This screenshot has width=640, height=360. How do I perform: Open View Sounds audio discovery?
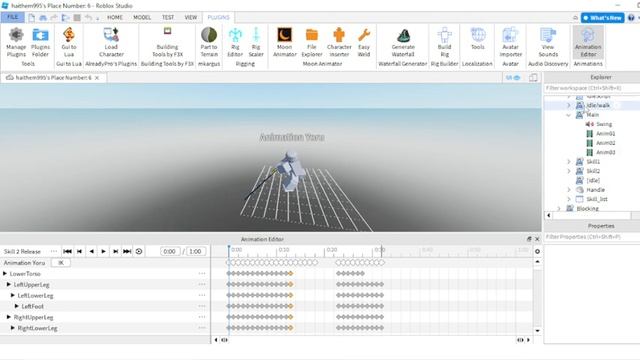548,42
